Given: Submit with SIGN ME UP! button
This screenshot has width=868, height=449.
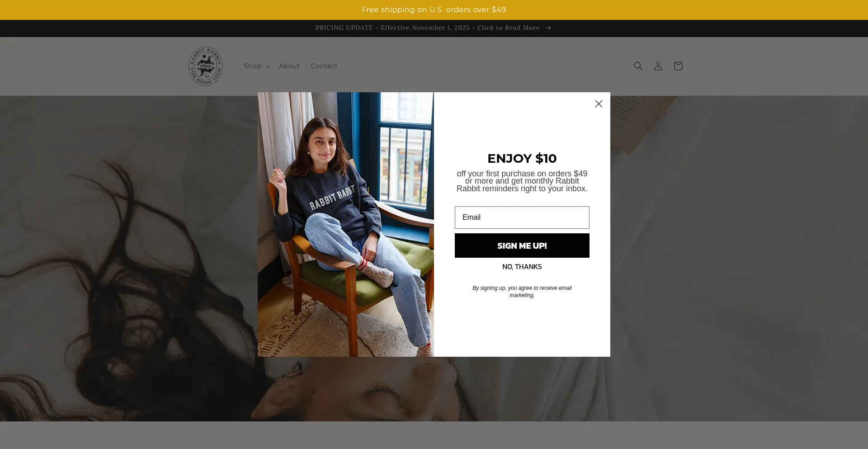Looking at the screenshot, I should point(522,246).
